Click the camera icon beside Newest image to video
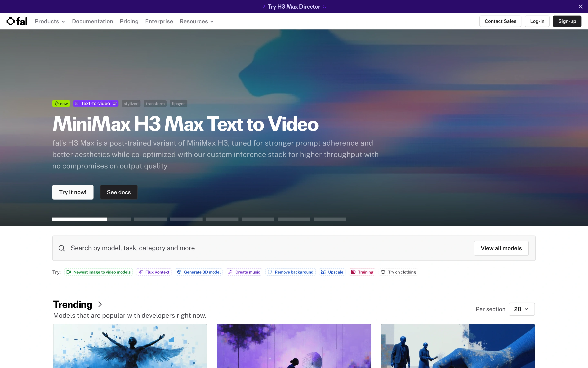588x368 pixels. [x=69, y=272]
